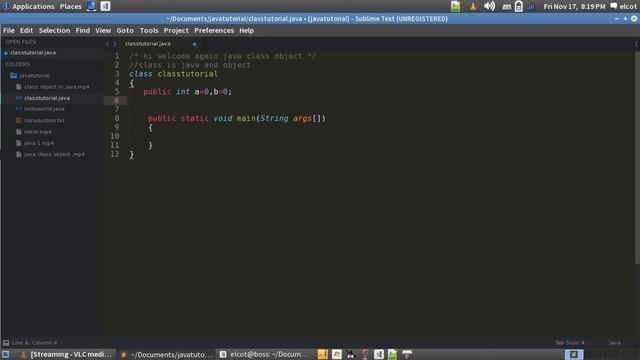Open the Preferences menu

(214, 31)
